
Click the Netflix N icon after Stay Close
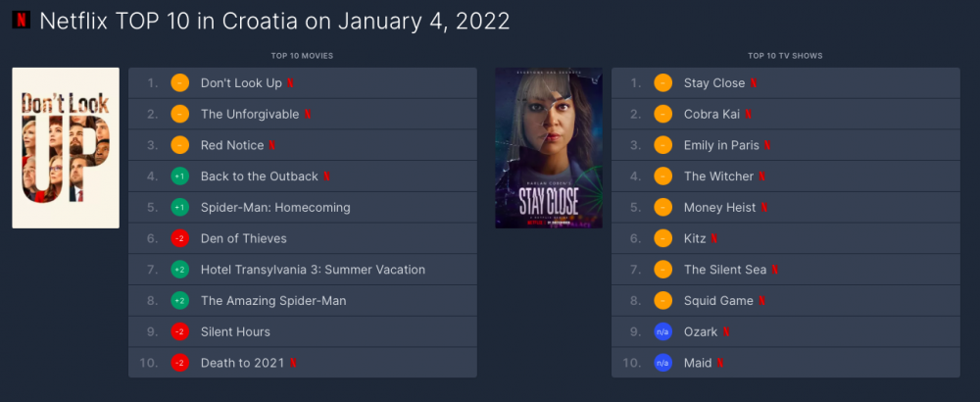pyautogui.click(x=754, y=83)
